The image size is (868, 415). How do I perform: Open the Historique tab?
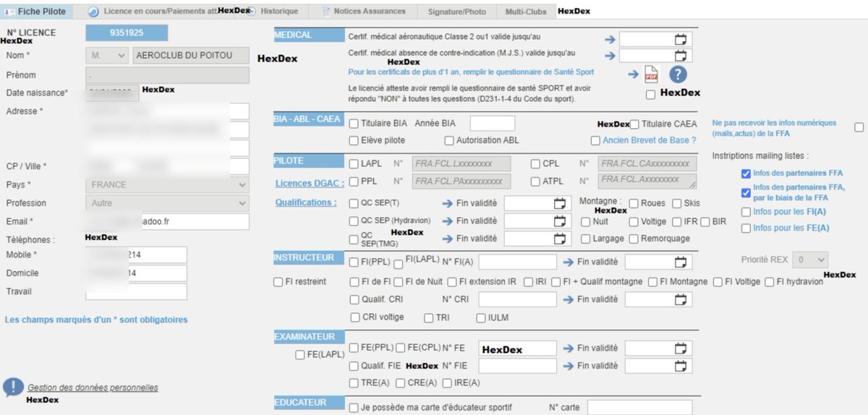coord(278,12)
